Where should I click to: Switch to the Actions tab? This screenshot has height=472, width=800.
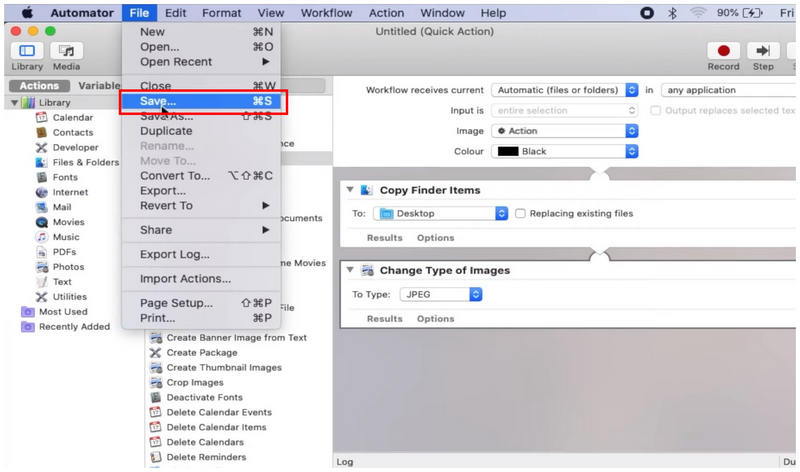39,86
